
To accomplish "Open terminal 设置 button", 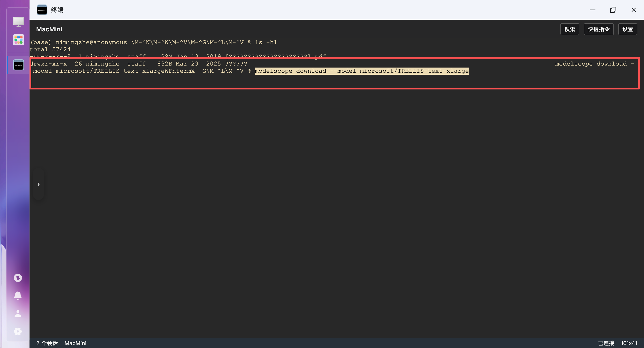I will click(627, 29).
